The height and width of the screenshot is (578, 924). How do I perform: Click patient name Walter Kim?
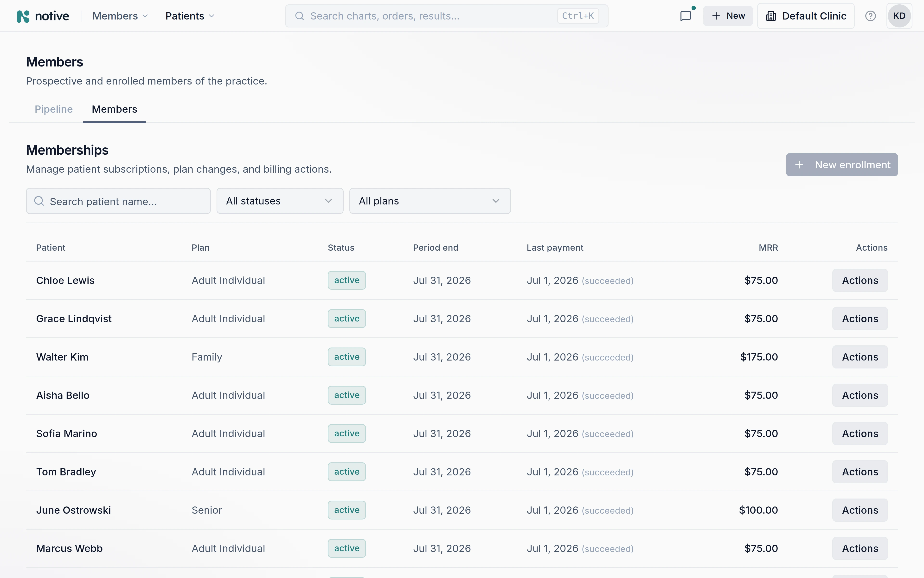coord(62,357)
